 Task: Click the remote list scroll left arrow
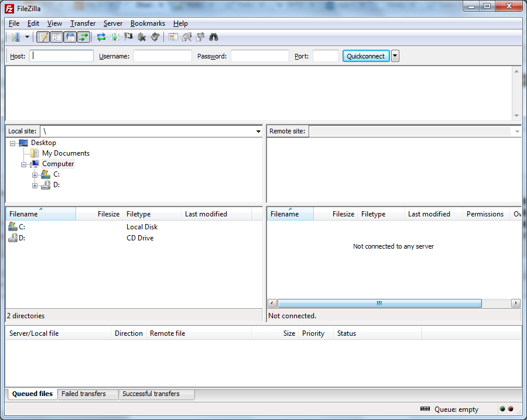click(272, 303)
